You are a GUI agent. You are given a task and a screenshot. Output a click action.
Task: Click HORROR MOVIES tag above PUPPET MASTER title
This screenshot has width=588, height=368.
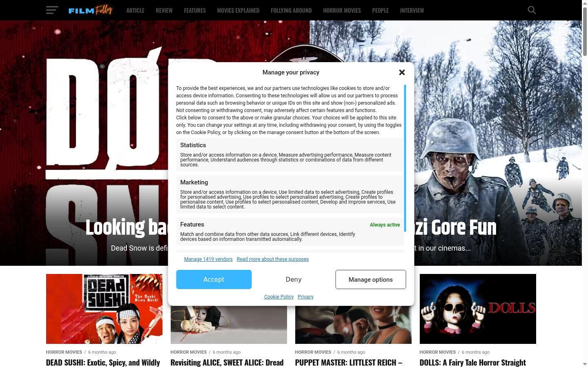[313, 352]
